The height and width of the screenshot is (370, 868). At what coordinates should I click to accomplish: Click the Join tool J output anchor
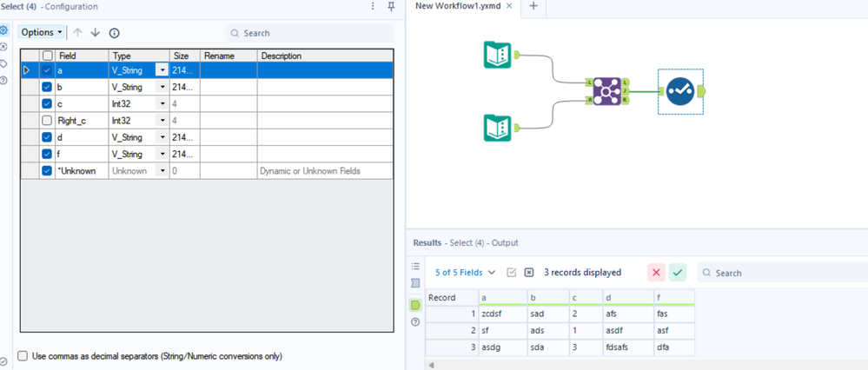(625, 90)
